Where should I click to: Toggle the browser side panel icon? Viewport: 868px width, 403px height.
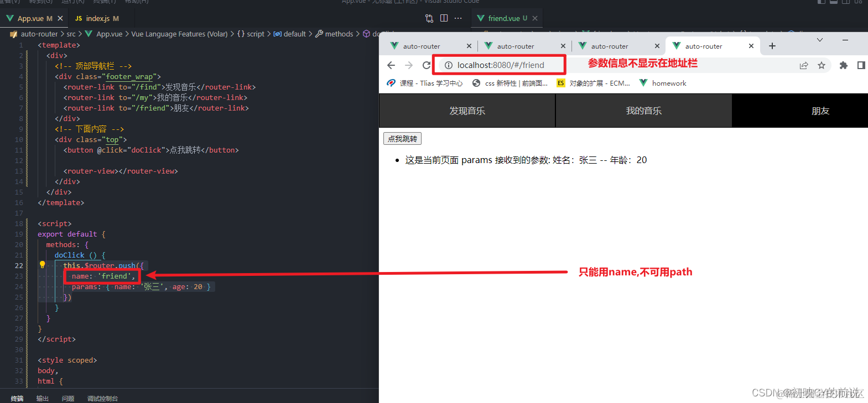coord(861,65)
